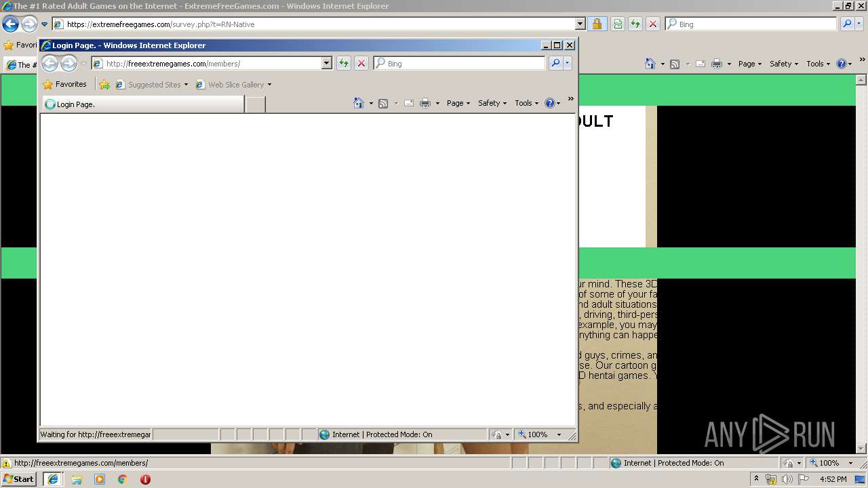Click Feeds icon in main browser window
This screenshot has width=868, height=488.
click(675, 64)
